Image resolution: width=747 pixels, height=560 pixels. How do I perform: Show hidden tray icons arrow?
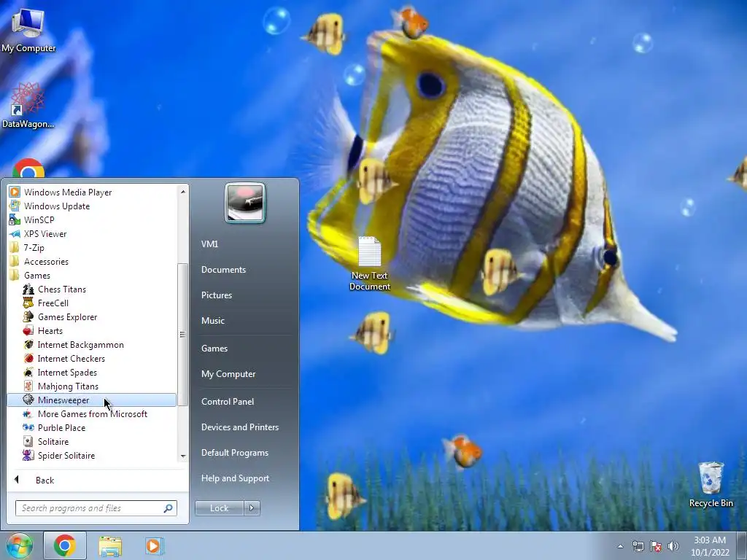pyautogui.click(x=620, y=546)
